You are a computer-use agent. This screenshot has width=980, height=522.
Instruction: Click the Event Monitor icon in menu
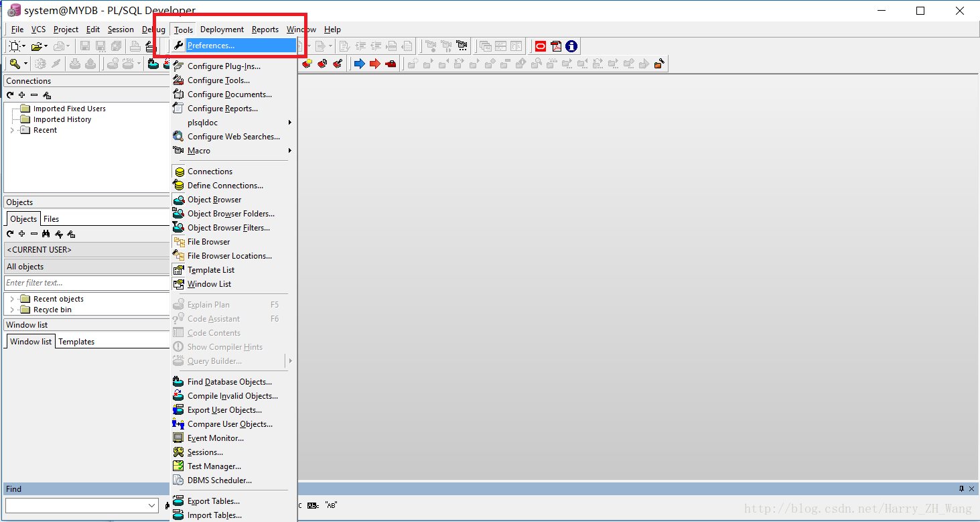coord(178,438)
